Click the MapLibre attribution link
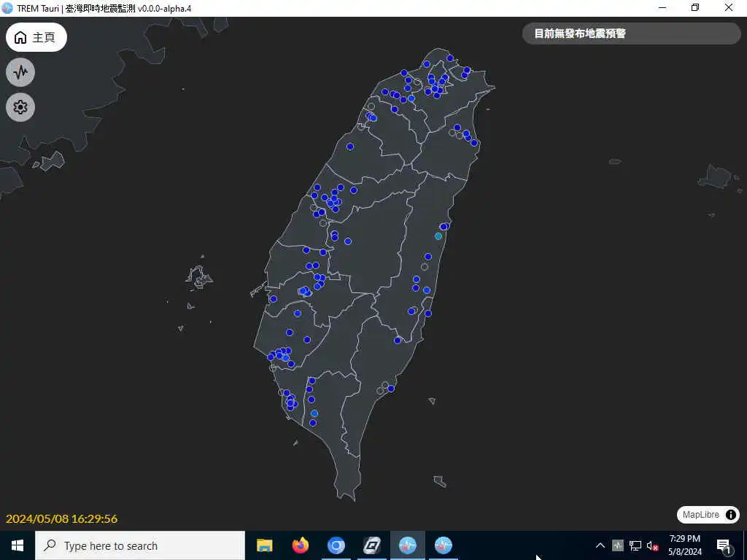747x560 pixels. [x=700, y=515]
